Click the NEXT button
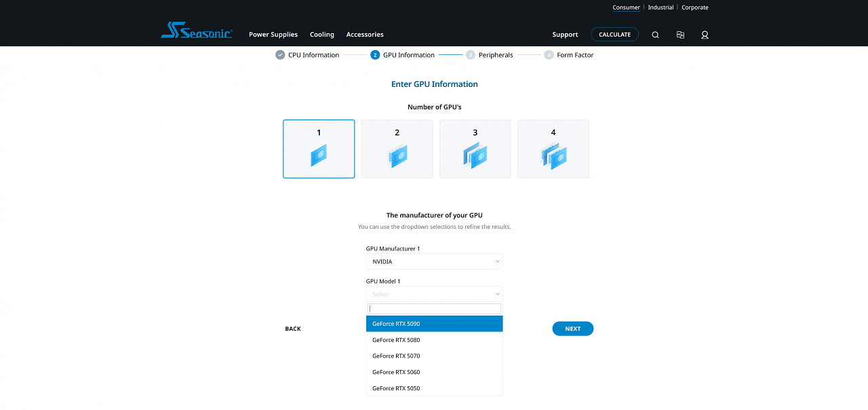 click(x=573, y=329)
